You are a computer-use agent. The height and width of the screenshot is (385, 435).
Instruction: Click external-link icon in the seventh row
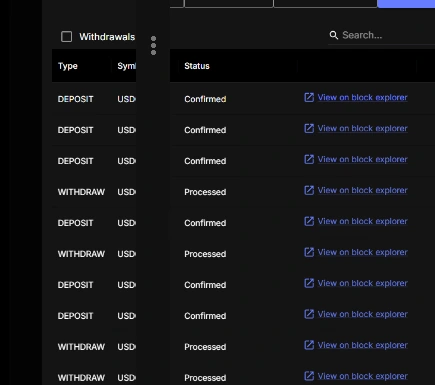[309, 283]
